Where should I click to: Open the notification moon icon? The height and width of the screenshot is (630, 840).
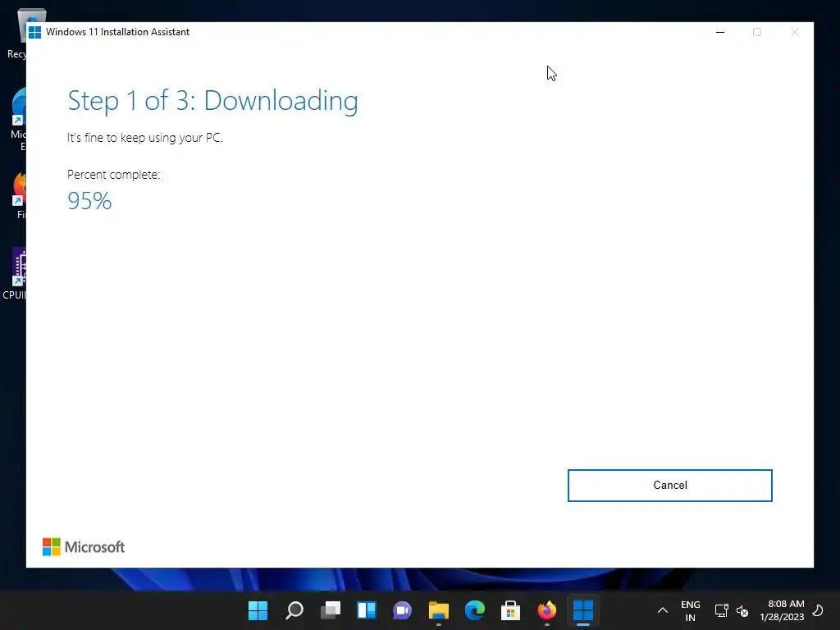coord(818,609)
